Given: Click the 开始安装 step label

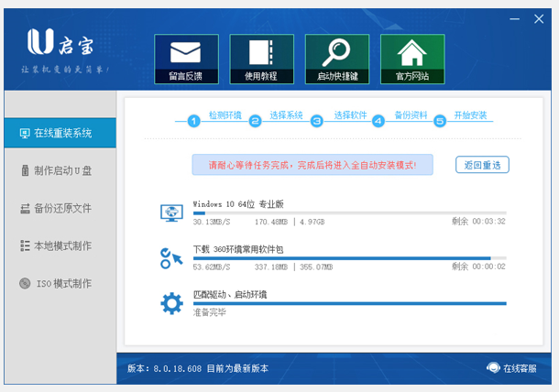Looking at the screenshot, I should coord(470,115).
